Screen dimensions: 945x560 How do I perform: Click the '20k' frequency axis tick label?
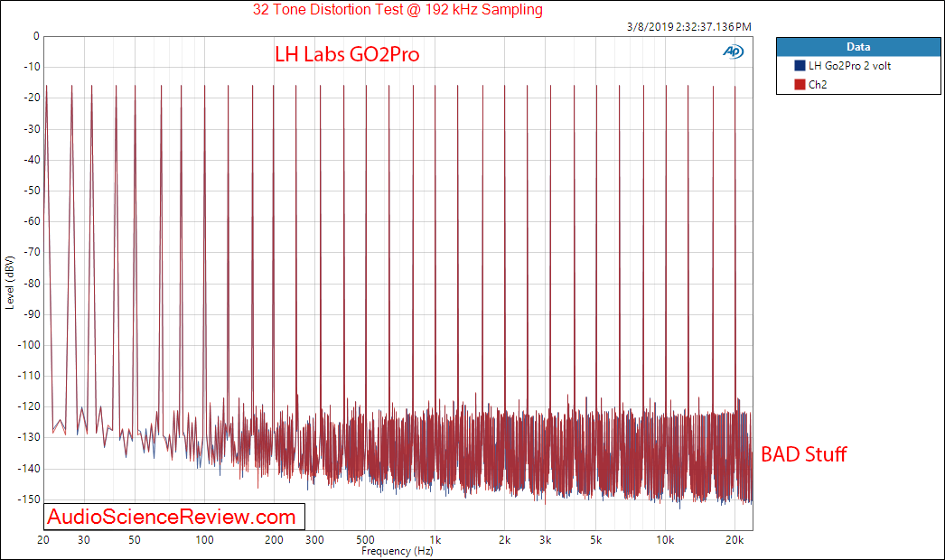pos(734,540)
